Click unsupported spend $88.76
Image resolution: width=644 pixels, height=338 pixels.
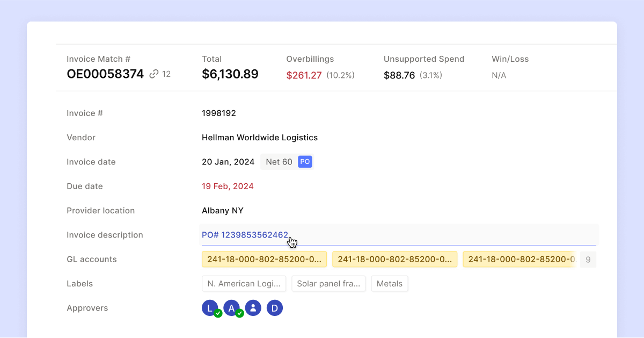pos(399,75)
